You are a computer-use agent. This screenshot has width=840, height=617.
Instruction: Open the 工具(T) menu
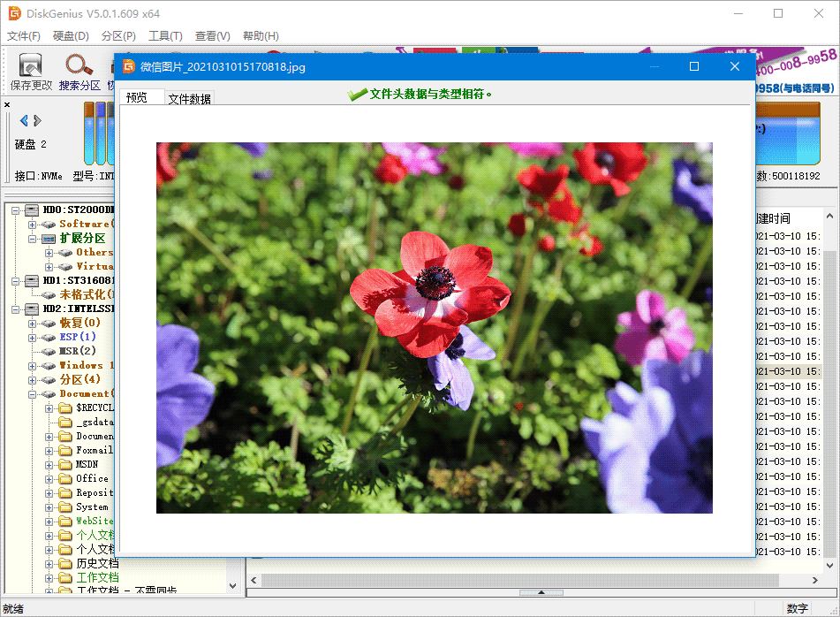click(165, 36)
